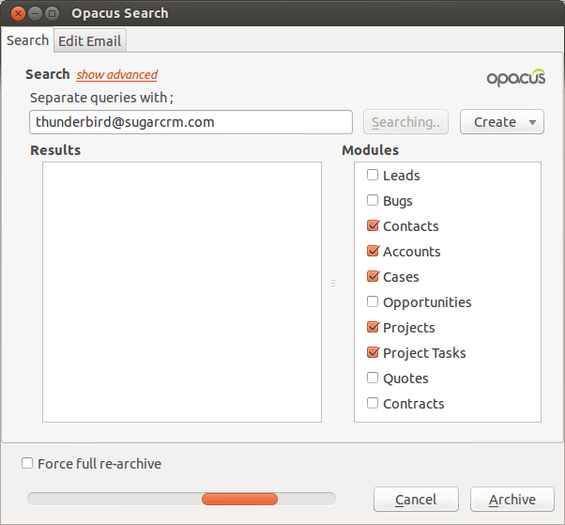Focus the search query input field

pos(191,122)
